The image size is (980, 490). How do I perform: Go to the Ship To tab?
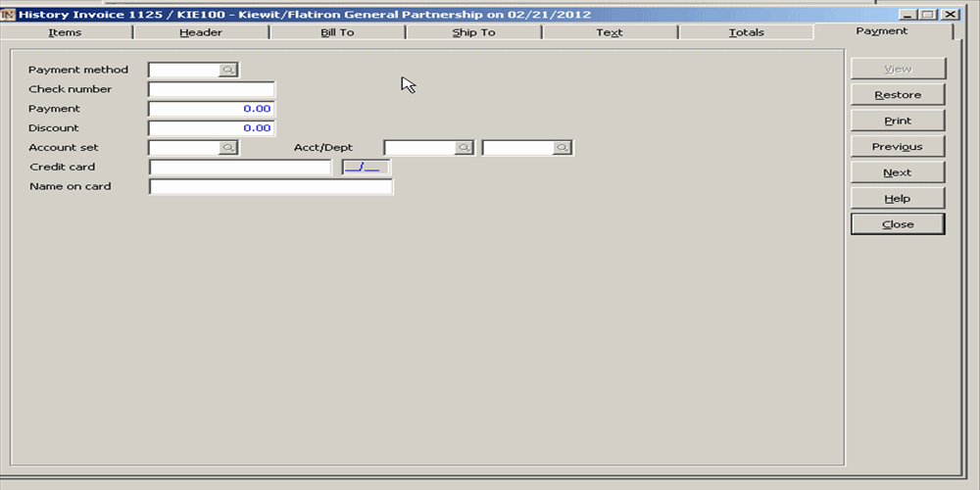[473, 32]
